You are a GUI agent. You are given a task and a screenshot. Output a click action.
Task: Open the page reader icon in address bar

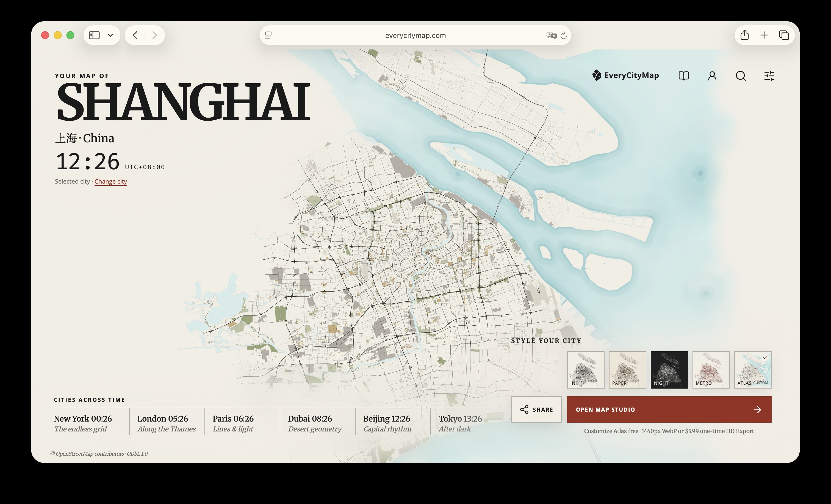pos(268,35)
